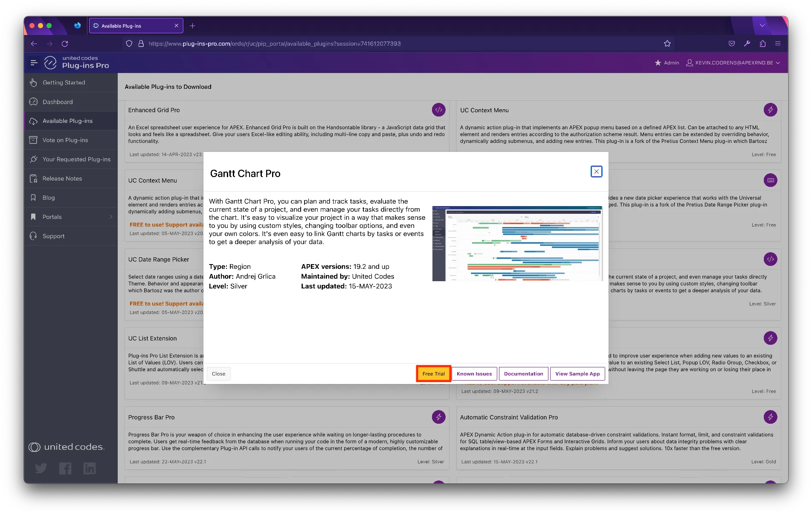Close the Gantt Chart Pro dialog via X
The width and height of the screenshot is (812, 515).
(x=596, y=172)
